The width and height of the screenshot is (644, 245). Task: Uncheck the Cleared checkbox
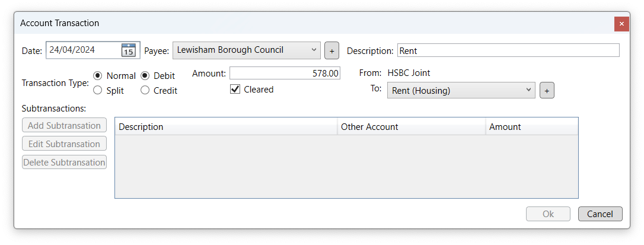(235, 89)
